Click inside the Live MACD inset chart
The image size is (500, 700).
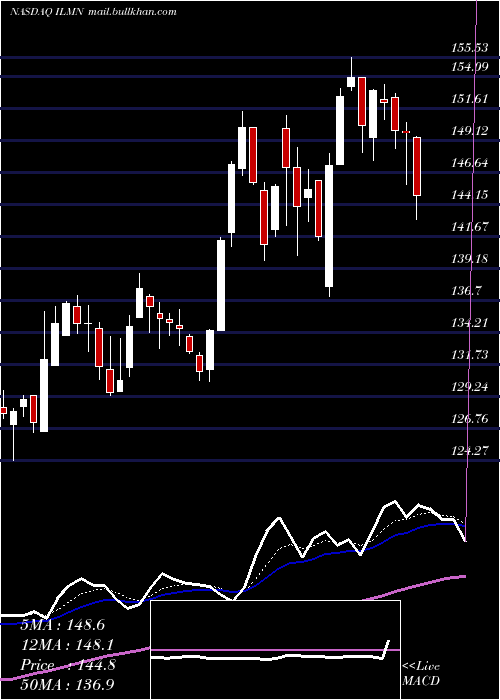pos(275,650)
